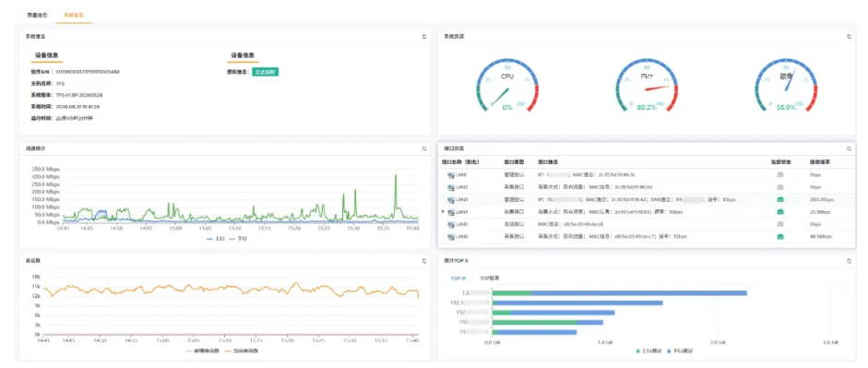The height and width of the screenshot is (368, 868).
Task: Refresh the 系统信息 device info panel
Action: click(424, 37)
